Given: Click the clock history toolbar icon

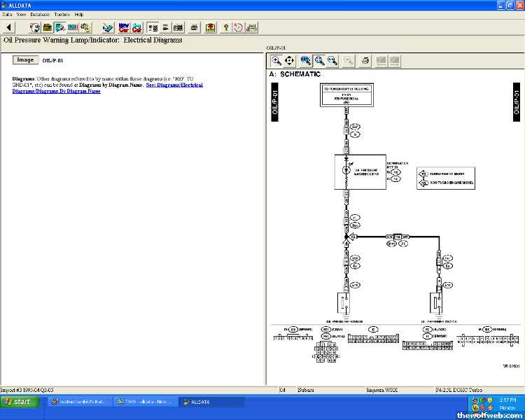Looking at the screenshot, I should (239, 27).
